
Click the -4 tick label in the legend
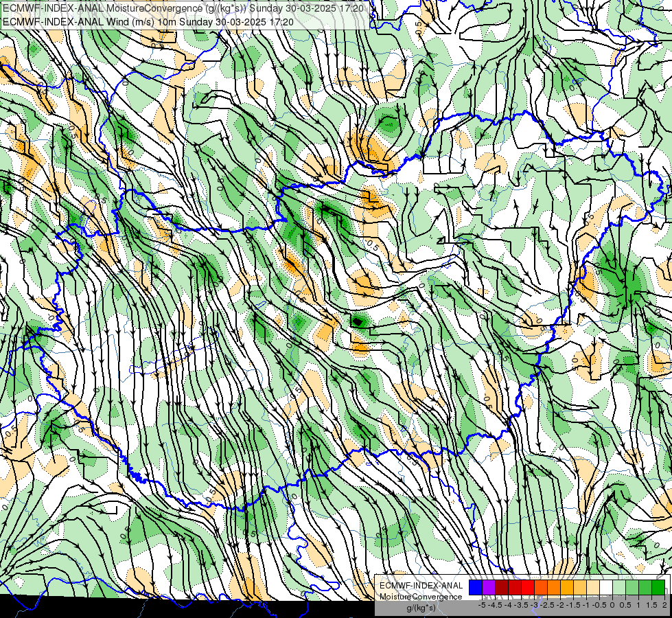click(508, 605)
